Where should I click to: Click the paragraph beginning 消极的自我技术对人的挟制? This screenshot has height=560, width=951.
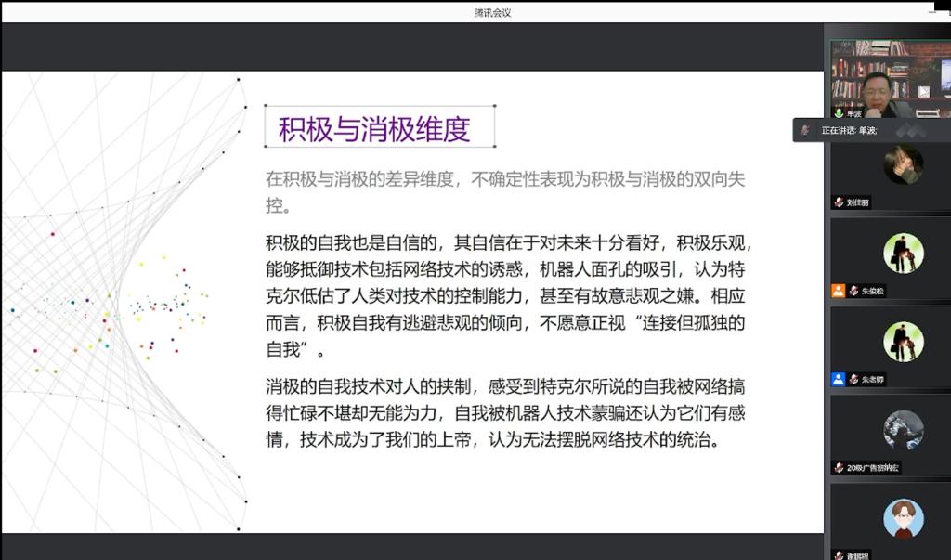tap(505, 412)
